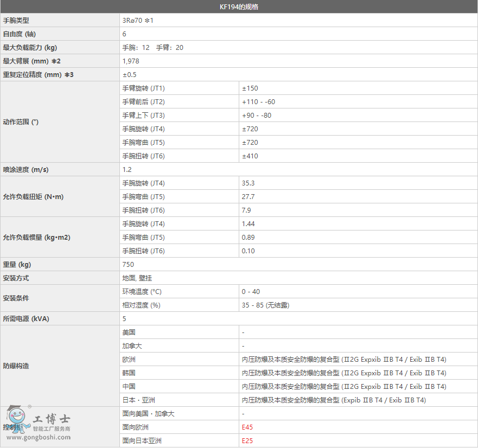Click the 重复定位精度 value ±0.5
Image resolution: width=478 pixels, height=448 pixels.
click(x=130, y=75)
